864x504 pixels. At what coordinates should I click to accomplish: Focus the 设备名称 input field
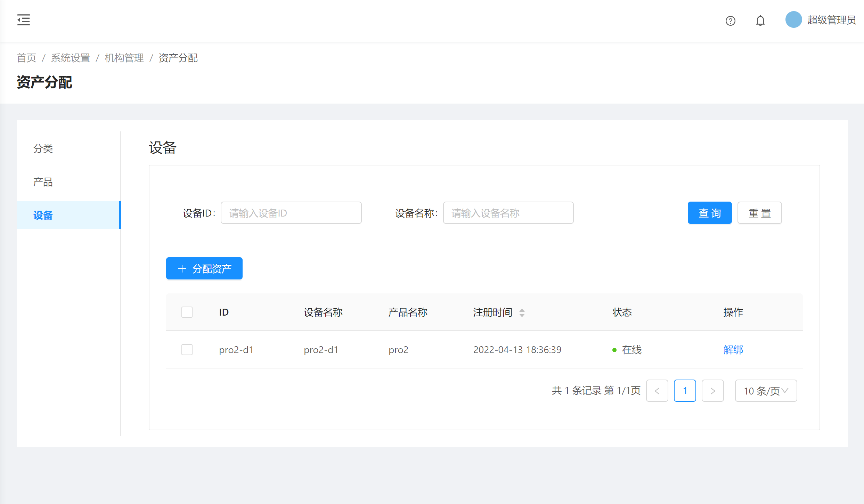(x=508, y=213)
